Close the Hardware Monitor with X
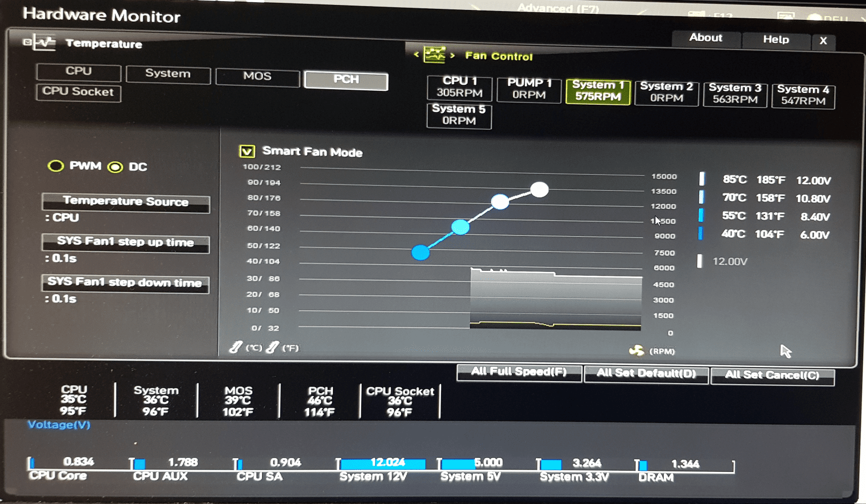Image resolution: width=866 pixels, height=504 pixels. tap(823, 41)
